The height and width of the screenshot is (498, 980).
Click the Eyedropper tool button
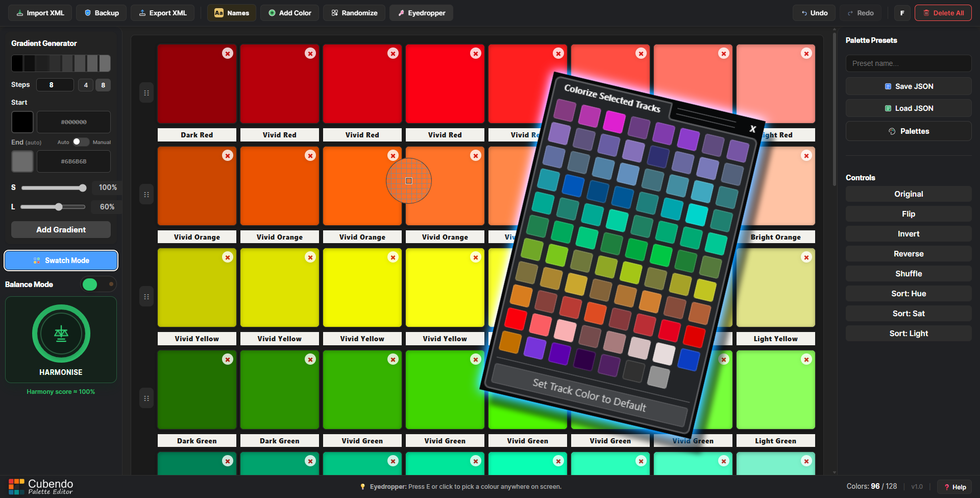pyautogui.click(x=421, y=13)
